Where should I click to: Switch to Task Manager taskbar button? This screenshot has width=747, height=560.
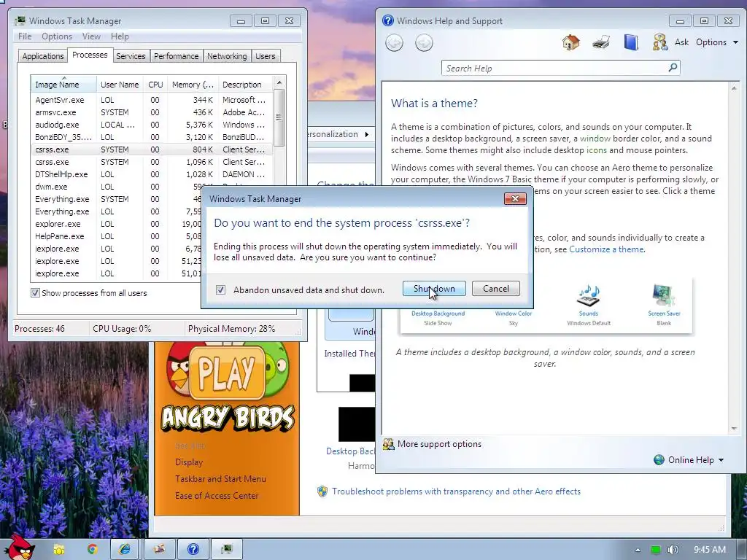227,550
